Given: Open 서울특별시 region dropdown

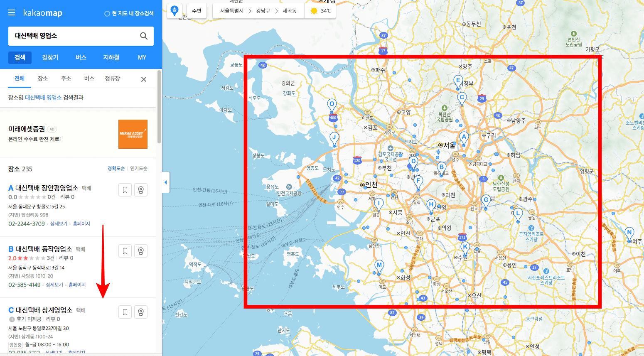Looking at the screenshot, I should click(x=232, y=11).
